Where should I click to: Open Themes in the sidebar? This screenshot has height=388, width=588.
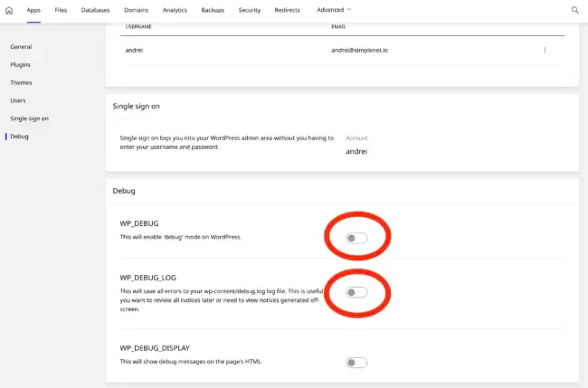[x=21, y=83]
